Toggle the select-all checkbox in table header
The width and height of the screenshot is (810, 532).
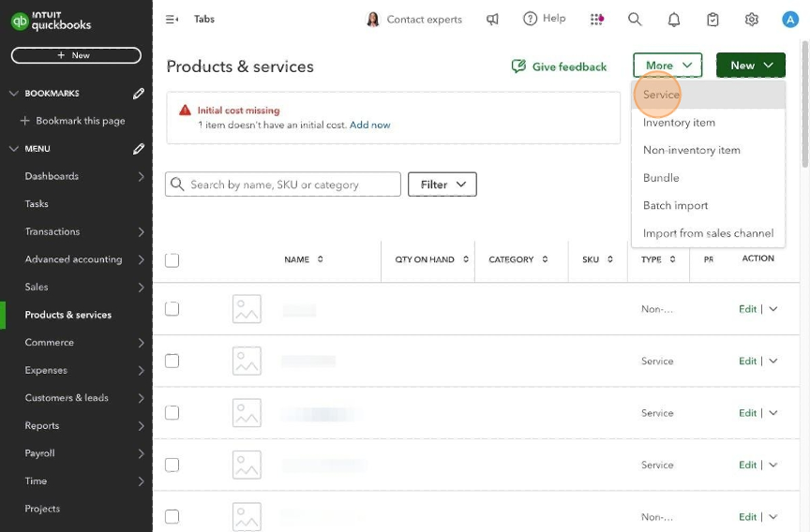coord(172,260)
